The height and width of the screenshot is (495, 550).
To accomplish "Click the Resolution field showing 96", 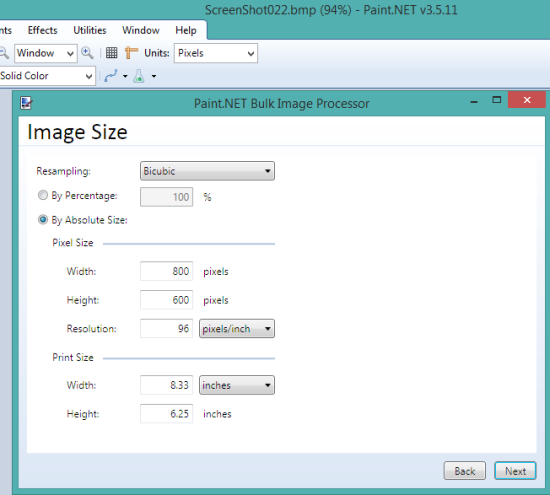I will coord(167,329).
